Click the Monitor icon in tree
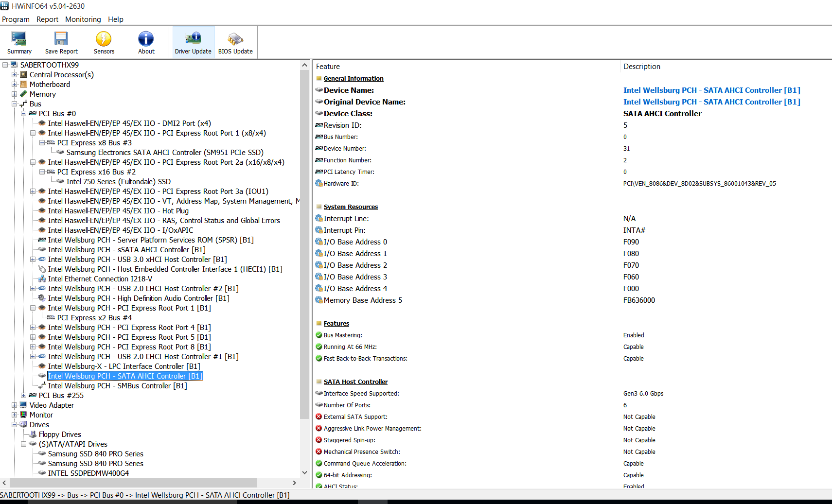Screen dimensions: 832x504 (x=23, y=415)
